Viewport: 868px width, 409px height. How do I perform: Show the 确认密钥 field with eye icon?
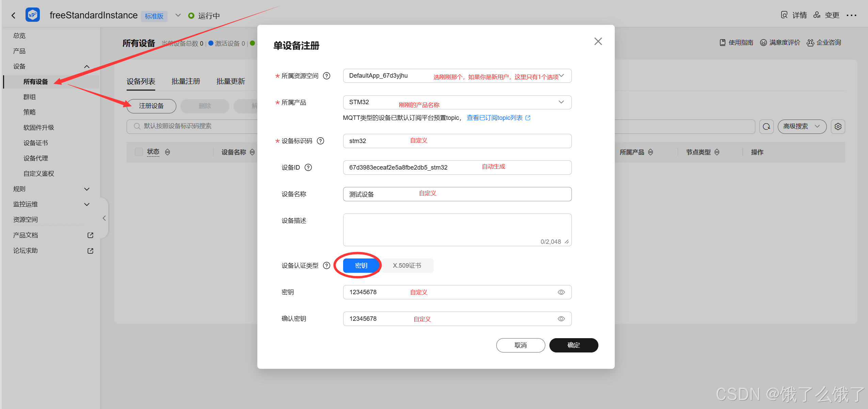click(561, 319)
